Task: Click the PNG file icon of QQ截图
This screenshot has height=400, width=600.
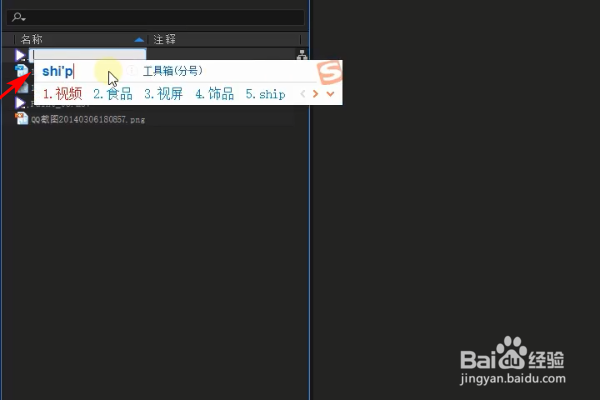Action: tap(21, 119)
